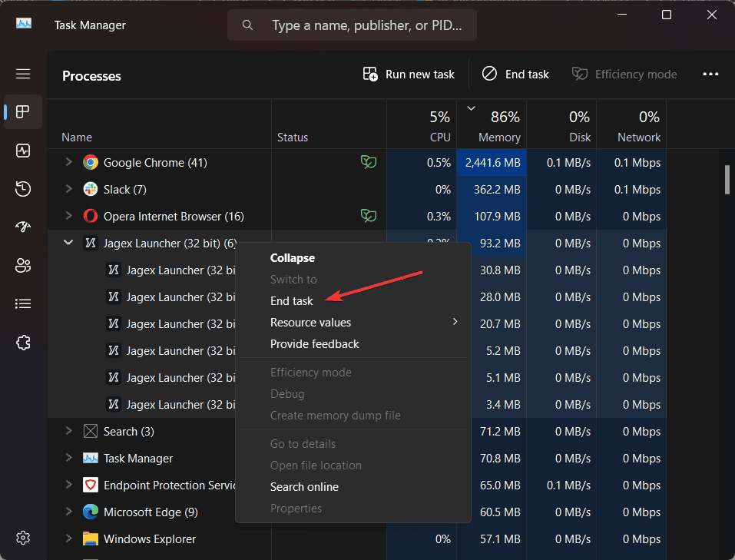The height and width of the screenshot is (560, 735).
Task: Open Startup apps from the sidebar
Action: (x=23, y=227)
